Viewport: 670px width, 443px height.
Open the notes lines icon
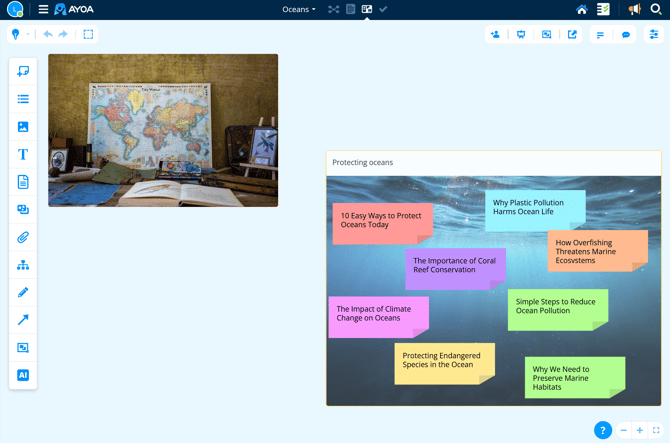click(600, 35)
